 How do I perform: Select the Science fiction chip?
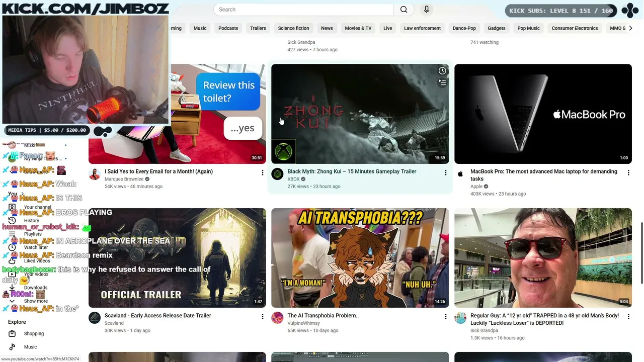pos(293,28)
